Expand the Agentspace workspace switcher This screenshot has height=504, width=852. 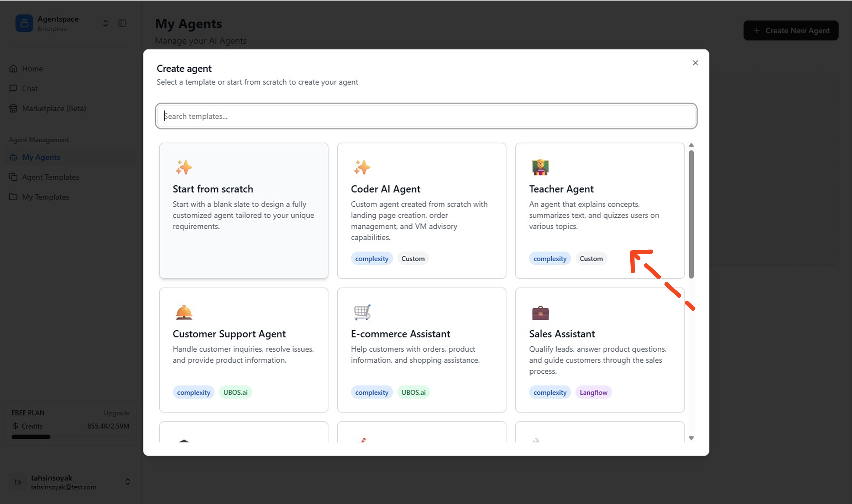pos(106,23)
